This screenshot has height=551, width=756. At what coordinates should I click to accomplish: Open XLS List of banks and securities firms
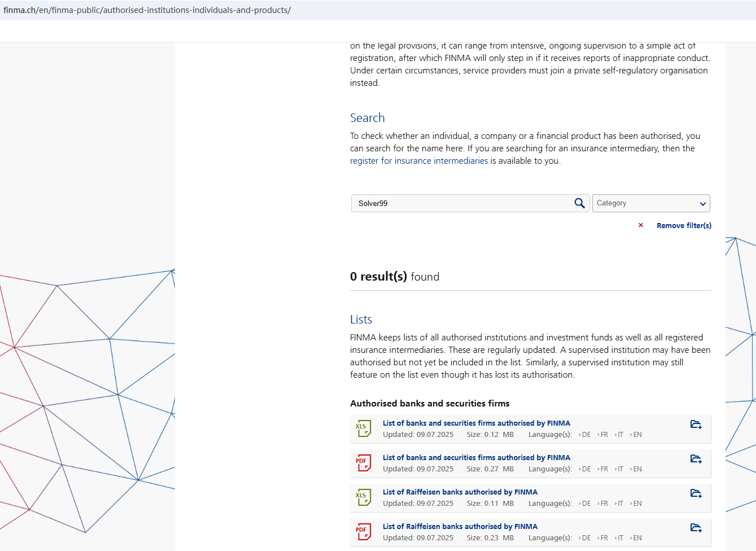coord(476,423)
